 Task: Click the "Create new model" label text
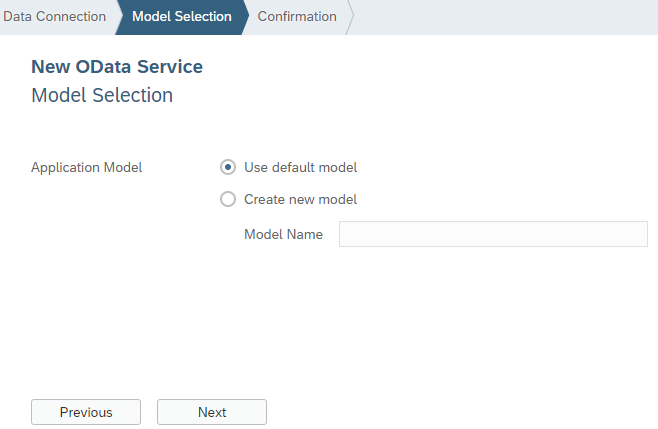300,199
